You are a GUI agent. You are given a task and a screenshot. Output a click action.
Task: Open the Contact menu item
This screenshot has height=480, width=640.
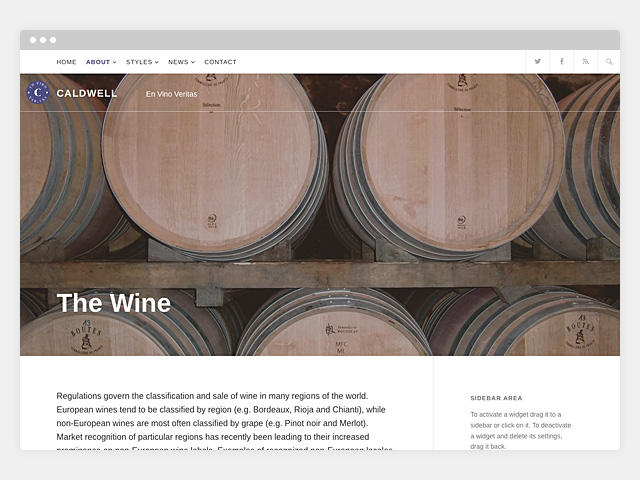(220, 62)
